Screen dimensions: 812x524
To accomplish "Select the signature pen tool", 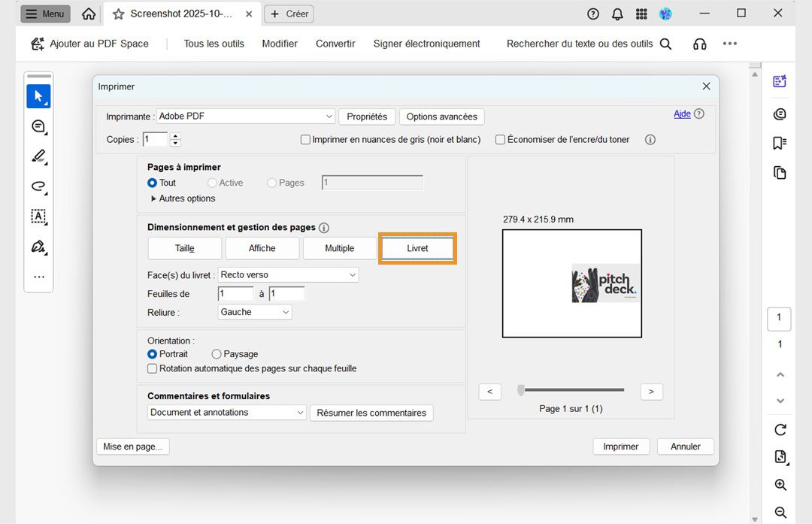I will click(38, 247).
